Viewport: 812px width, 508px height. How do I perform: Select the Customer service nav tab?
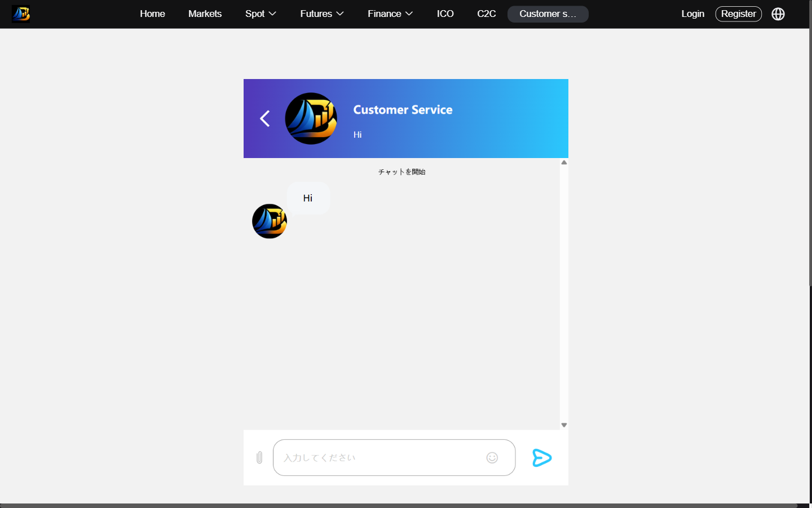coord(548,14)
